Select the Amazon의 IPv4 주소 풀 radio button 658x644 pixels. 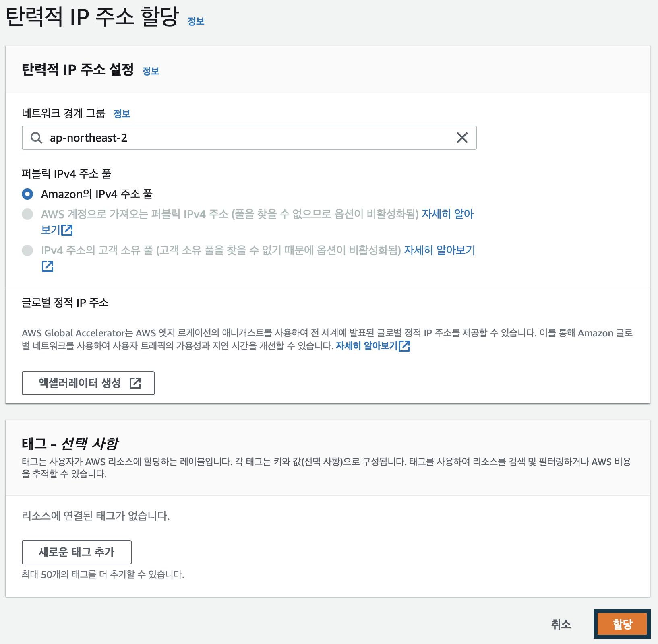click(27, 194)
